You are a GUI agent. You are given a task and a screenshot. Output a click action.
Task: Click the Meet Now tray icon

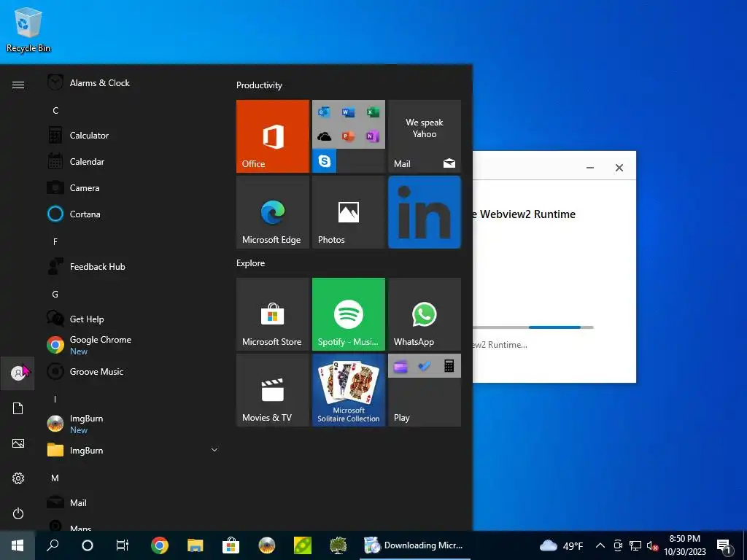tap(618, 545)
